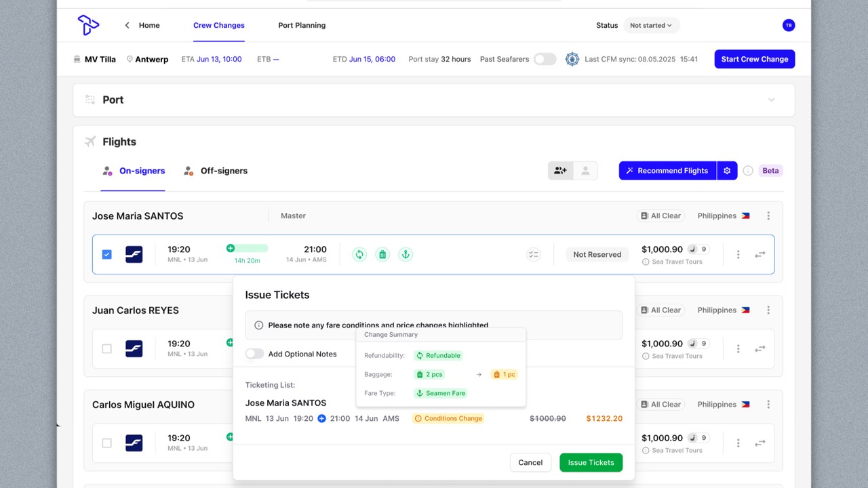Check the Carlos Miguel Aquino flight checkbox

click(106, 443)
